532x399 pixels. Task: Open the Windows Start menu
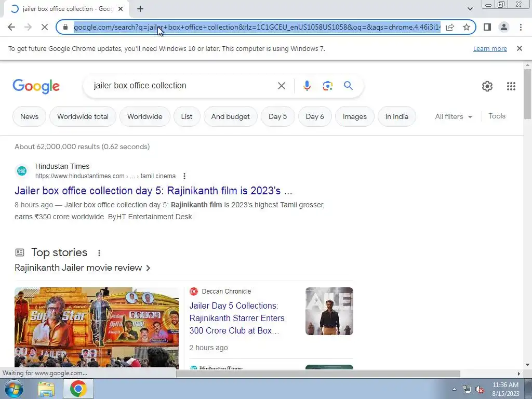pos(14,389)
